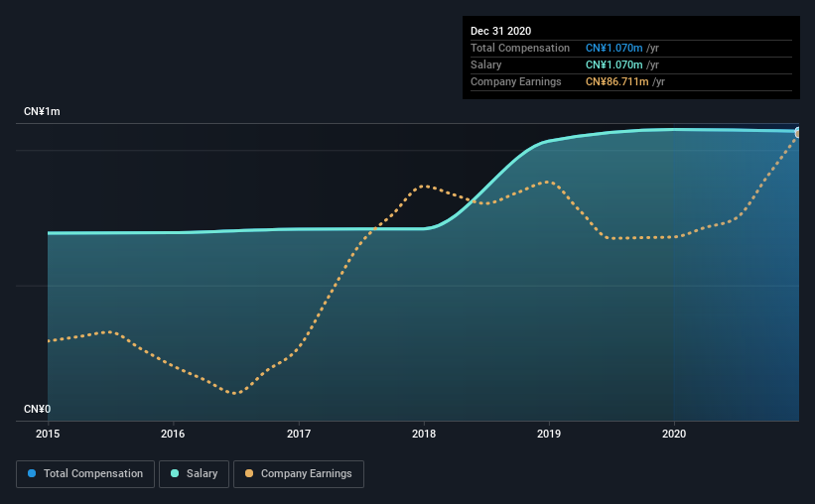Click the teal CN¥1.070m salary value
The image size is (815, 504).
click(x=613, y=64)
